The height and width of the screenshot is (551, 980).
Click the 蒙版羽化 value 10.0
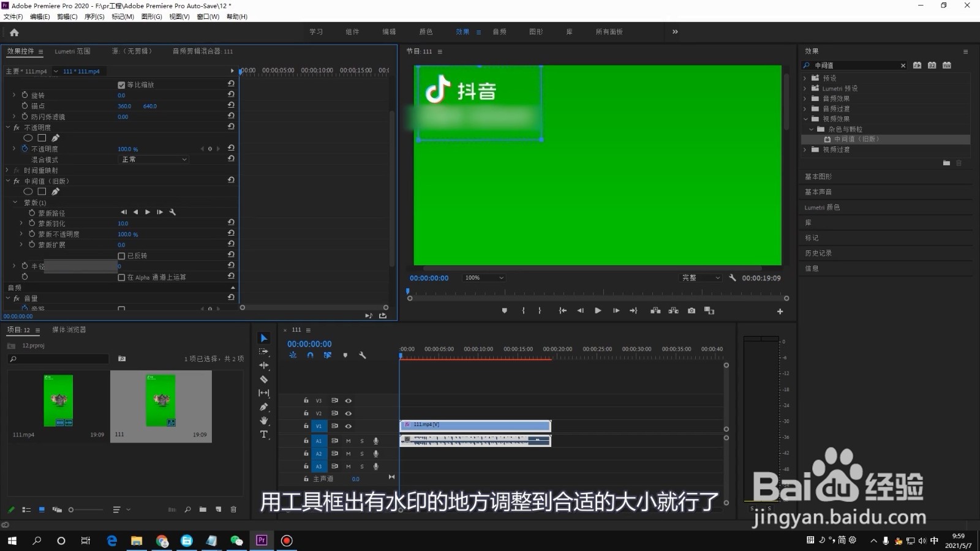(x=123, y=223)
